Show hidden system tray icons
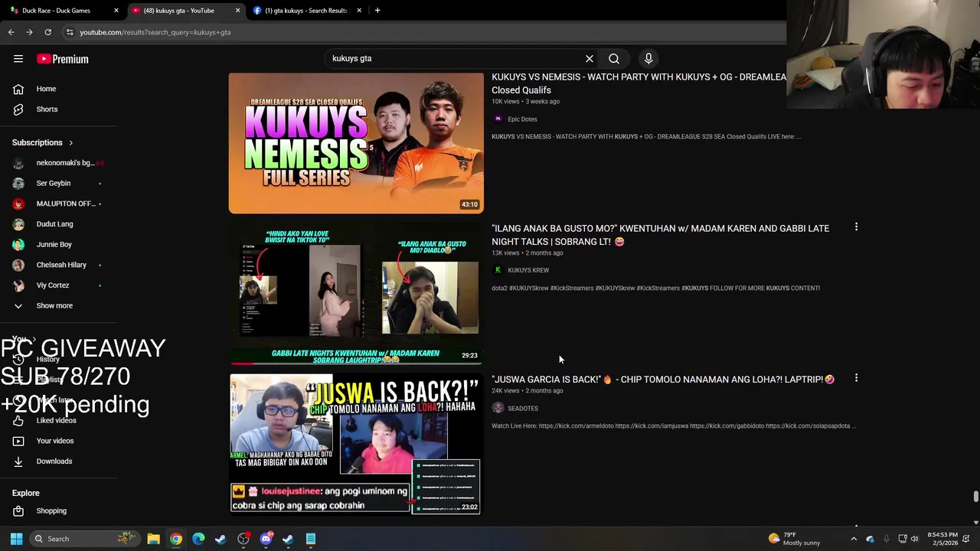 [854, 539]
